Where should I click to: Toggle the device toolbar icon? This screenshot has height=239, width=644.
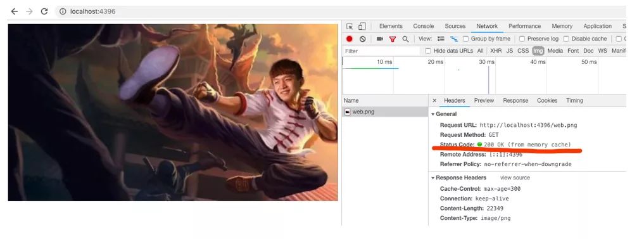tap(362, 27)
